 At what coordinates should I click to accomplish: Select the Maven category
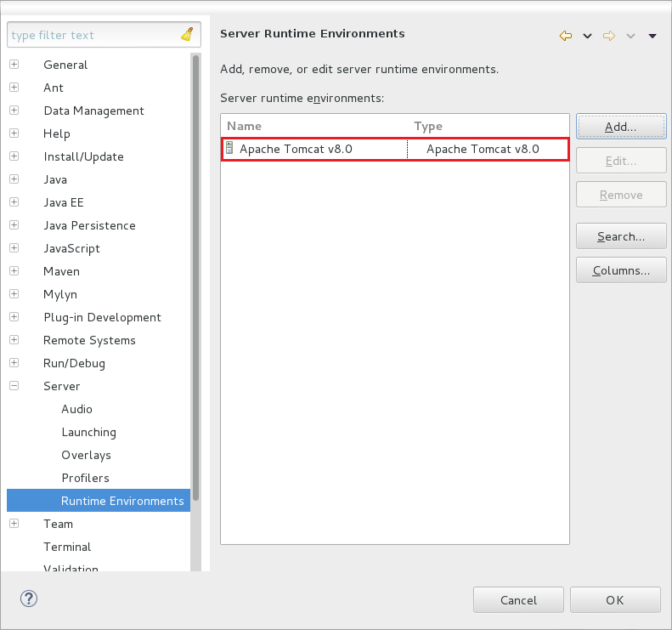coord(61,271)
